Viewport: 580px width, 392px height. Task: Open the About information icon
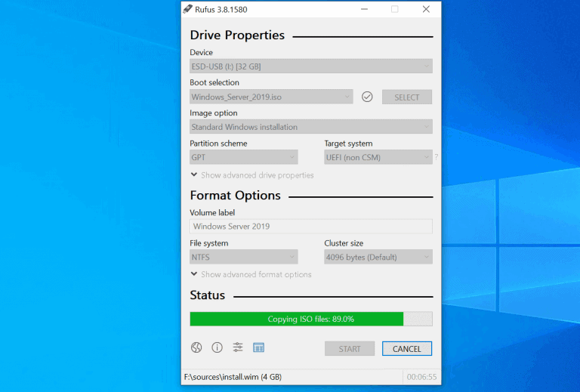click(217, 347)
